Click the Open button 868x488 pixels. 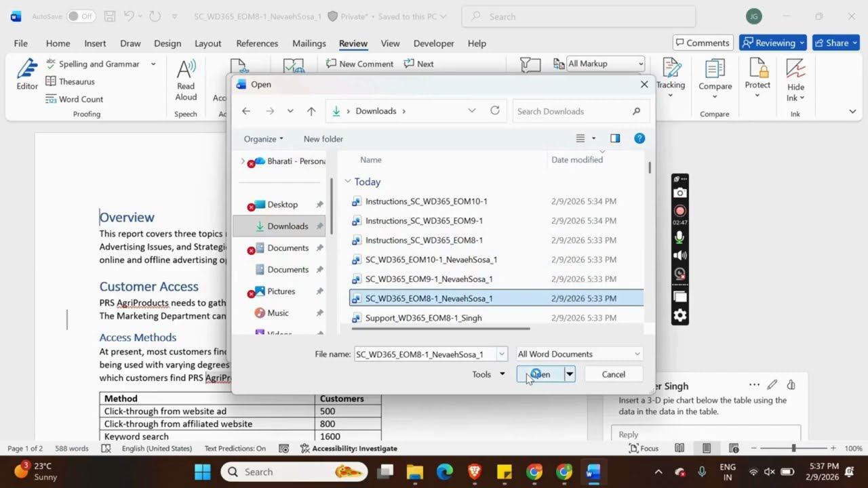pyautogui.click(x=540, y=374)
